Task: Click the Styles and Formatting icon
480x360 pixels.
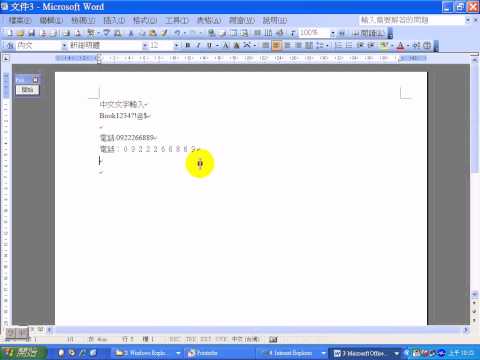Action: pos(10,45)
